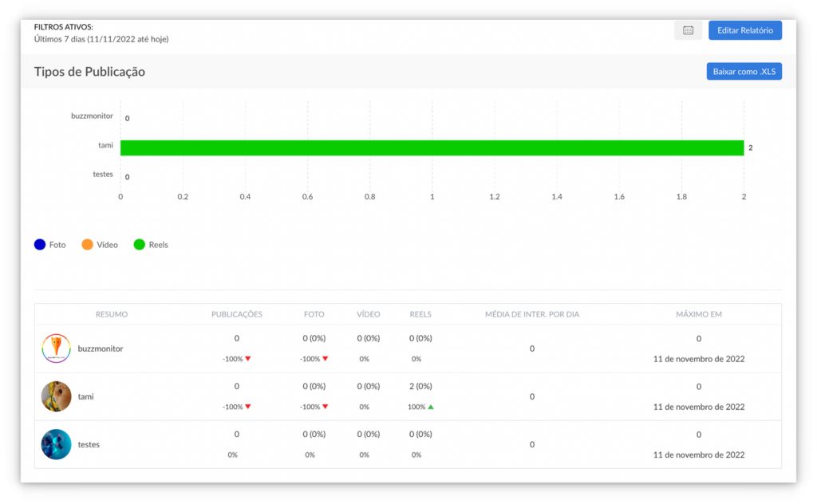
Task: Click the buzzmonitor profile avatar
Action: pyautogui.click(x=57, y=348)
